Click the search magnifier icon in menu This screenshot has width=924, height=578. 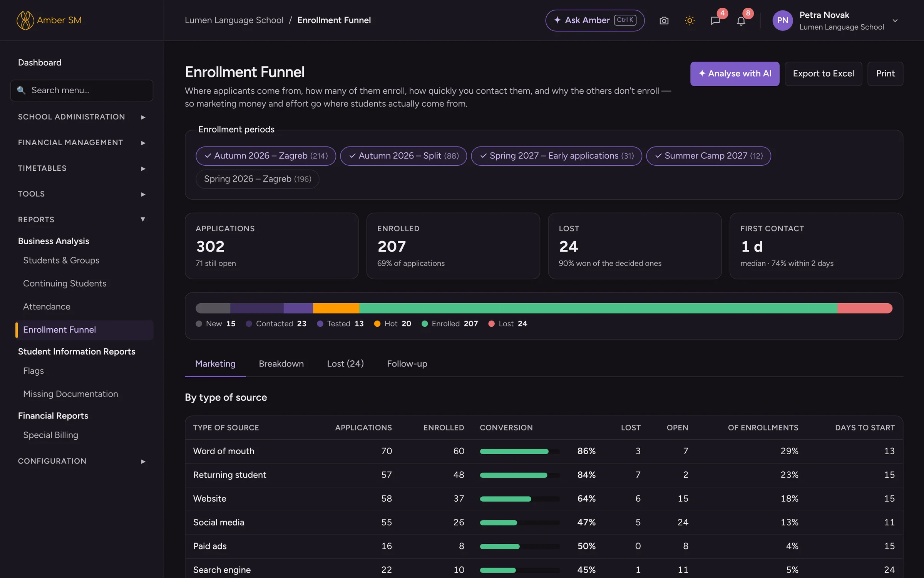coord(21,90)
